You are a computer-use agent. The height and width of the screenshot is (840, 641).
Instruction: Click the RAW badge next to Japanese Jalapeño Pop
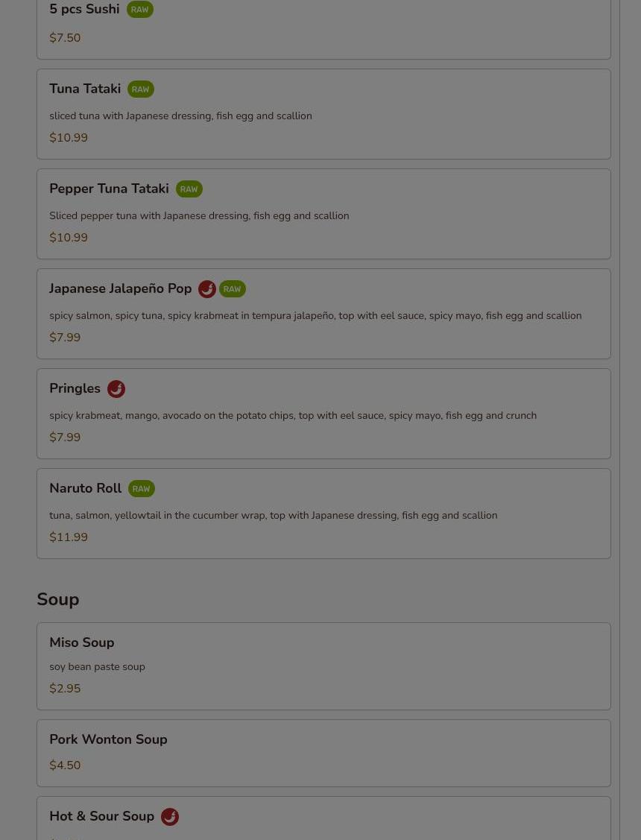coord(232,289)
